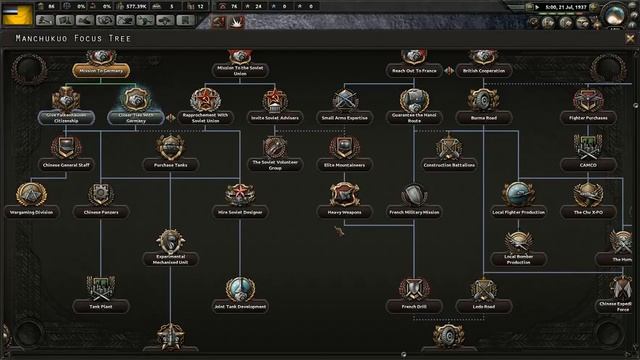Select Invite Soviet Advisers focus
Image resolution: width=640 pixels, height=360 pixels.
pos(275,118)
